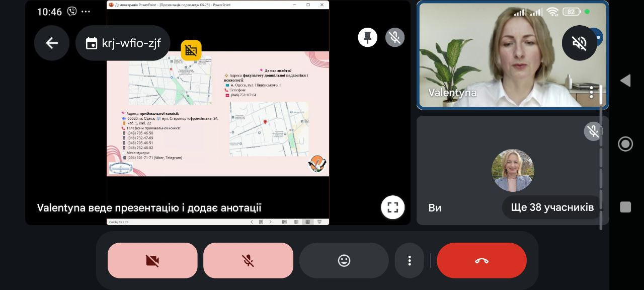Tap the Viber notification icon in status bar
This screenshot has width=644, height=290.
point(72,11)
